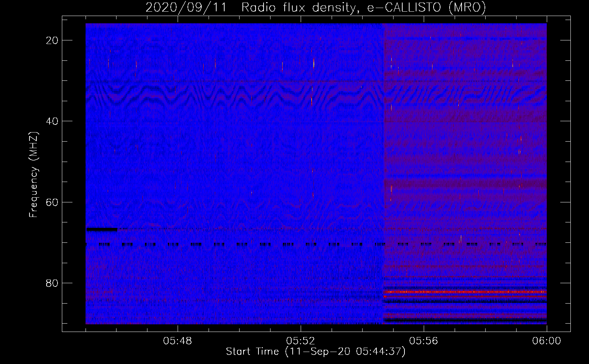This screenshot has height=364, width=589.
Task: Click the bright red-orange band near 82 MHz
Action: click(x=465, y=292)
